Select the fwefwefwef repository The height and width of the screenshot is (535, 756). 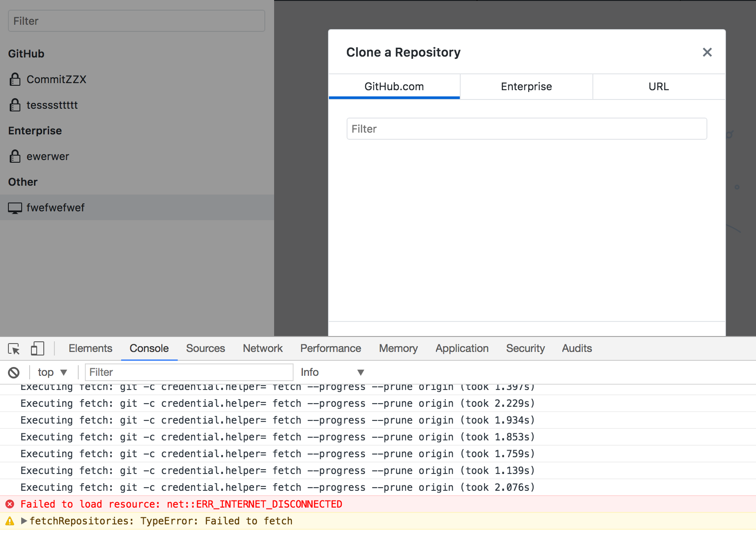pyautogui.click(x=137, y=208)
